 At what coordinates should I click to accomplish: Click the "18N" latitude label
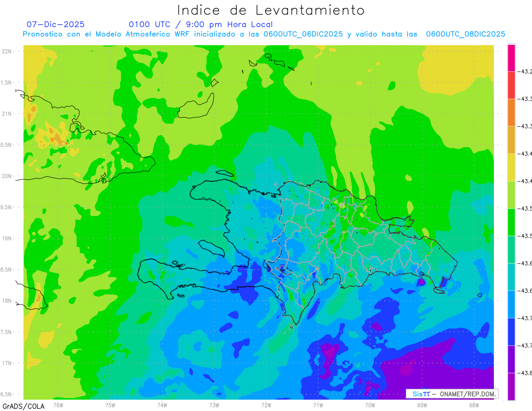pyautogui.click(x=7, y=301)
